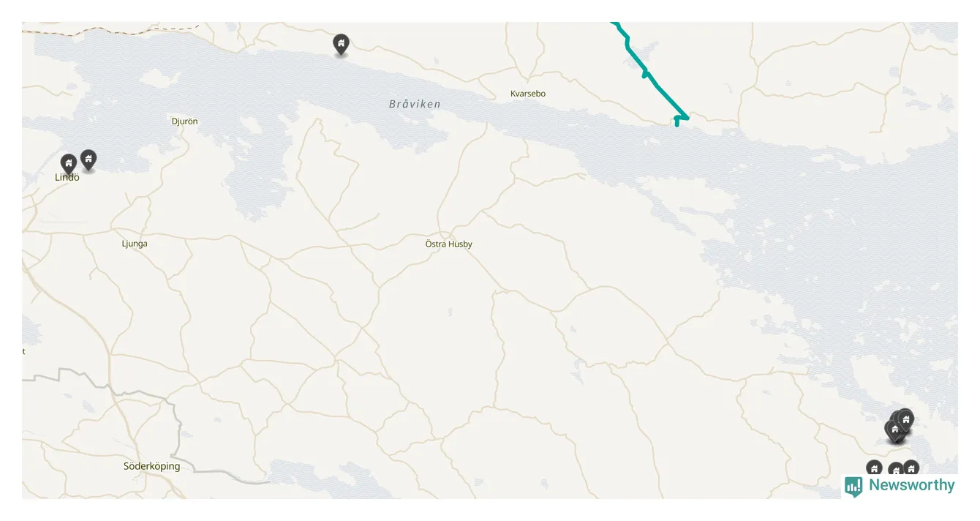This screenshot has height=521, width=980.
Task: Select the Ljunga place label
Action: pyautogui.click(x=135, y=244)
